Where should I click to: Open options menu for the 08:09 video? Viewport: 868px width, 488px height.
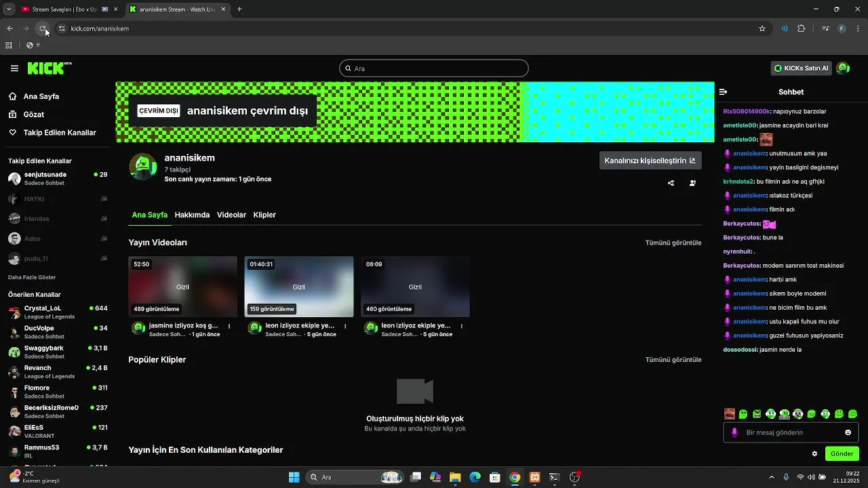coord(462,326)
